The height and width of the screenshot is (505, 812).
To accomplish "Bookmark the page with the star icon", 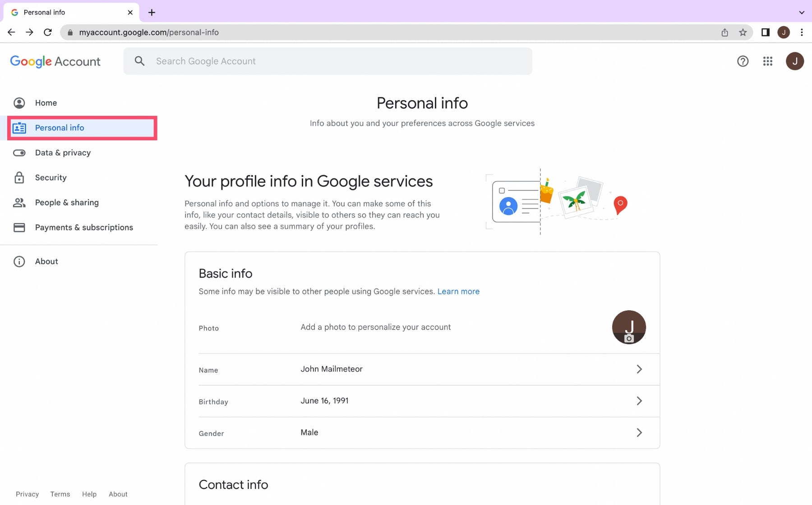I will point(743,32).
